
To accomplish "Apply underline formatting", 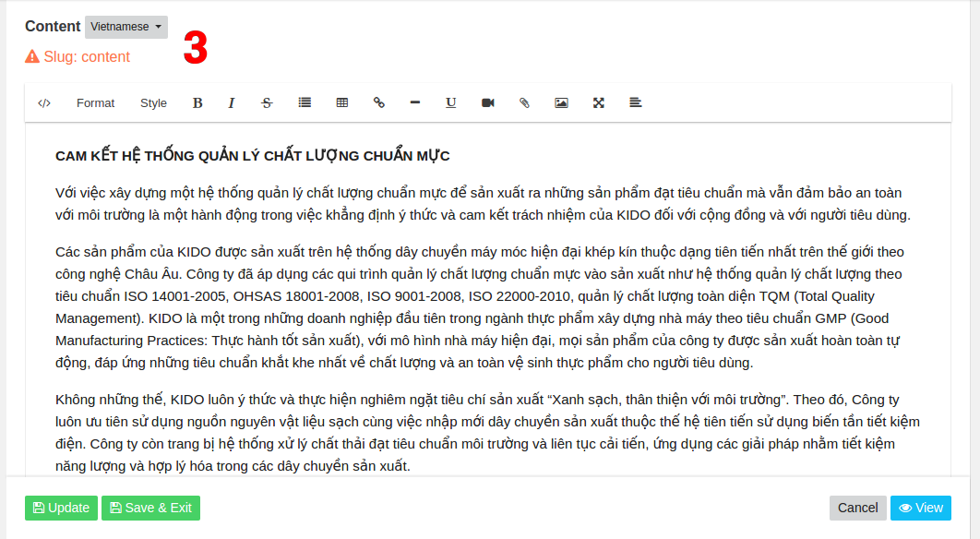I will (x=451, y=103).
